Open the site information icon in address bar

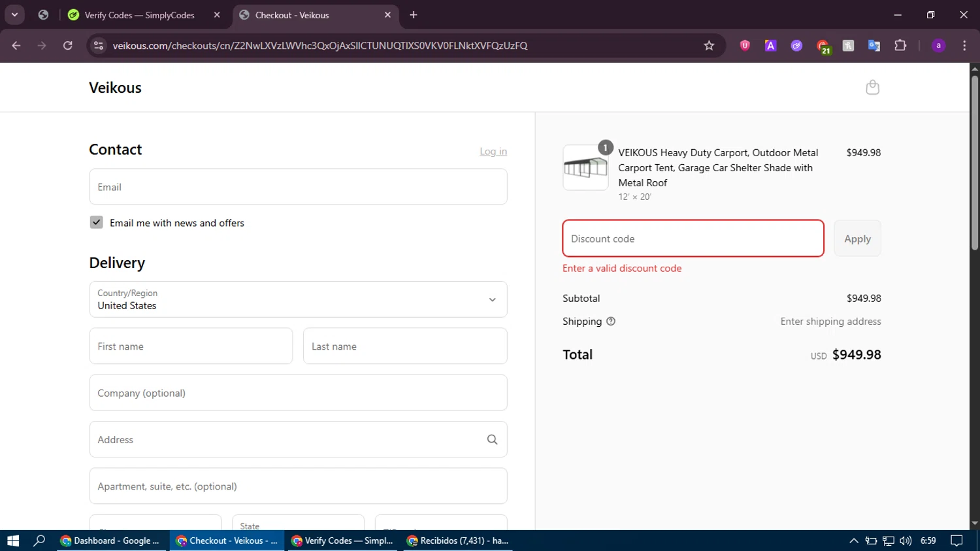[99, 45]
